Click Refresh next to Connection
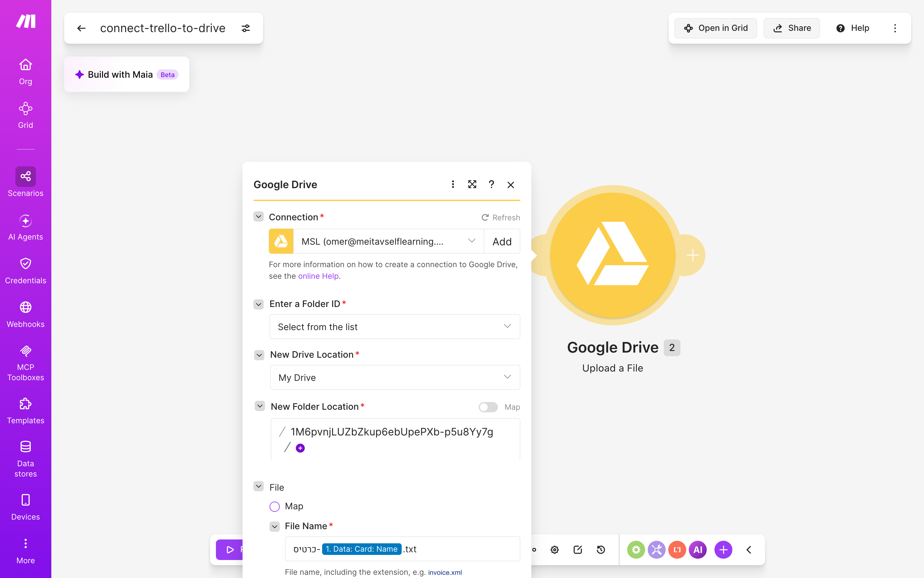 click(x=501, y=217)
